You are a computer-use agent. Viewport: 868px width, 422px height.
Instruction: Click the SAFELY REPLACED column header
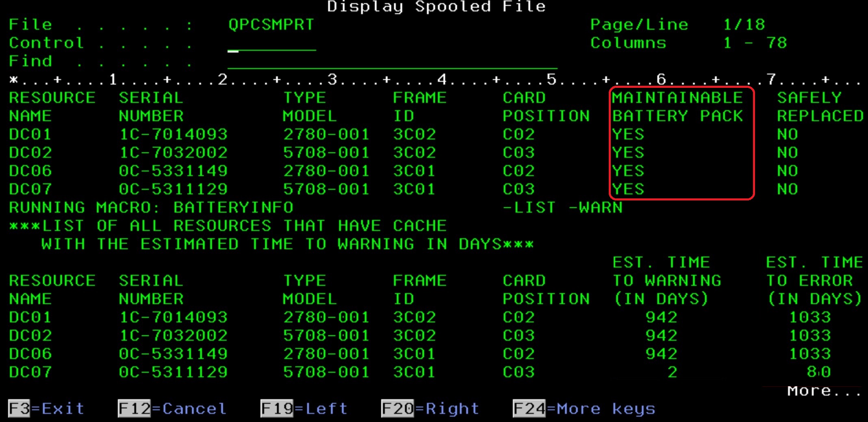click(819, 107)
